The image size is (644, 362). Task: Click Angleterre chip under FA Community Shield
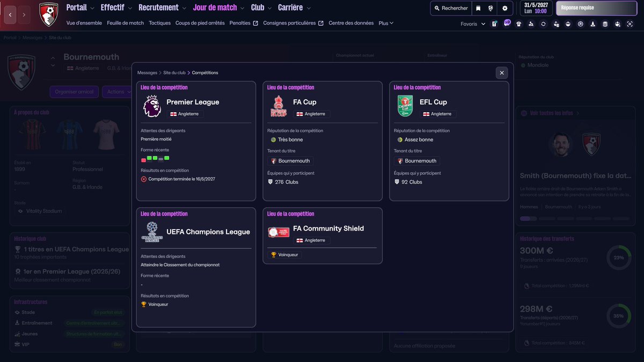tap(311, 240)
